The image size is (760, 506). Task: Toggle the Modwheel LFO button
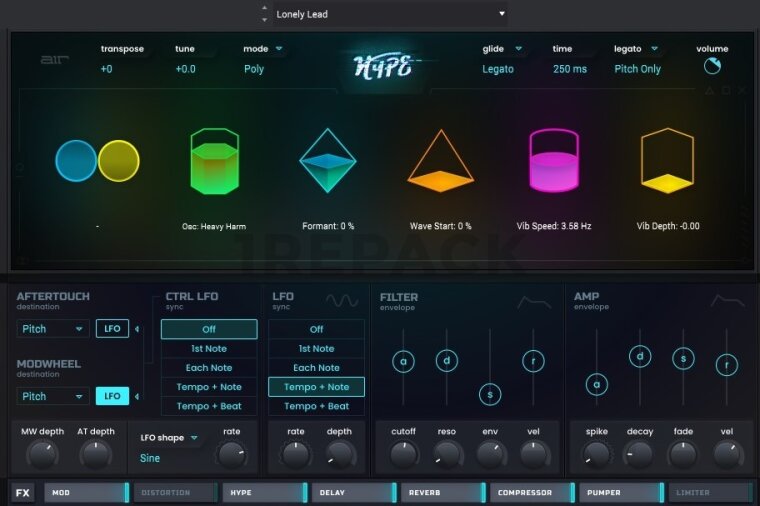click(x=112, y=396)
